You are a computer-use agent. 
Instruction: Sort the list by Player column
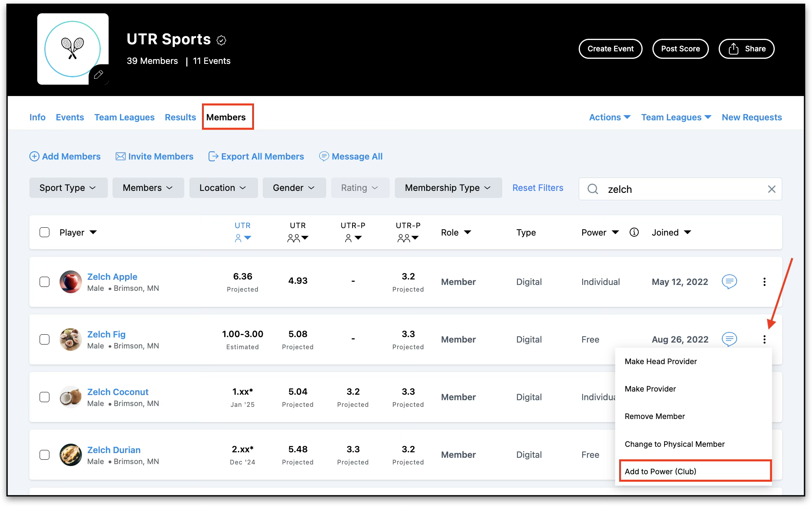[78, 232]
